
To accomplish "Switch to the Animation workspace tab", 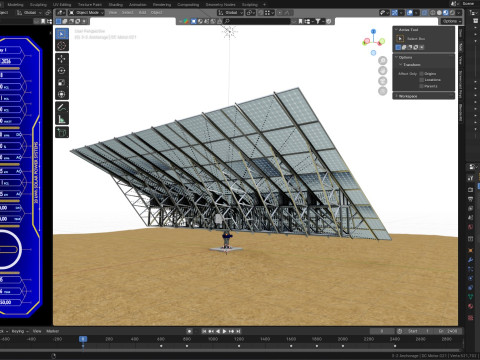I will pyautogui.click(x=138, y=5).
